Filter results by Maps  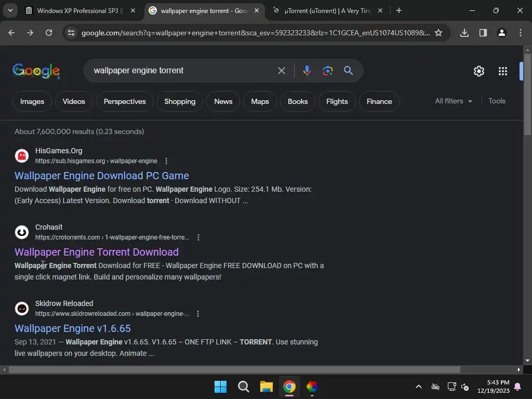(260, 101)
